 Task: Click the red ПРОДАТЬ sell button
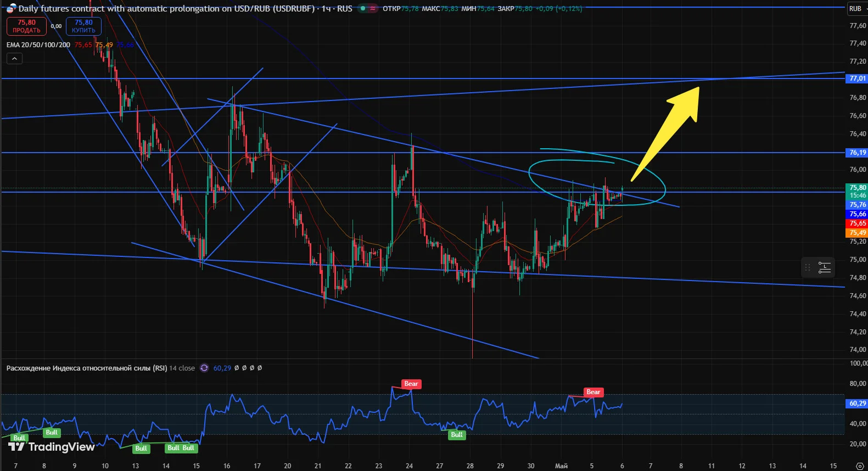tap(26, 26)
